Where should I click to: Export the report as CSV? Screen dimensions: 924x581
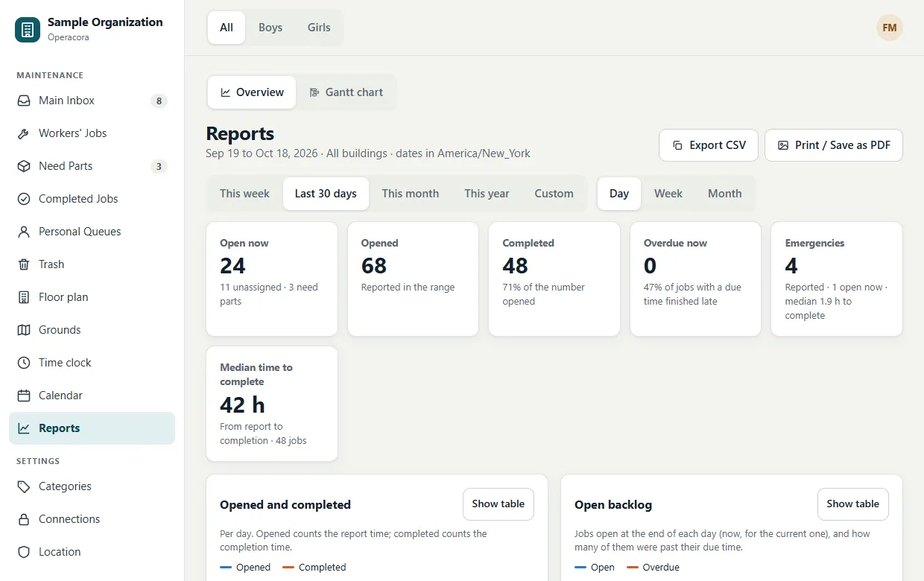[709, 145]
